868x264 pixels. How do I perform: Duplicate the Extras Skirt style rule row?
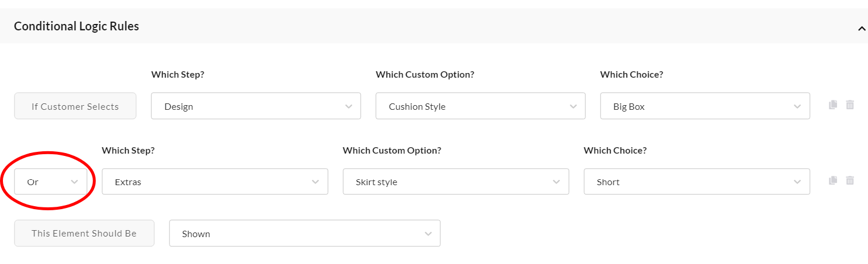click(833, 180)
